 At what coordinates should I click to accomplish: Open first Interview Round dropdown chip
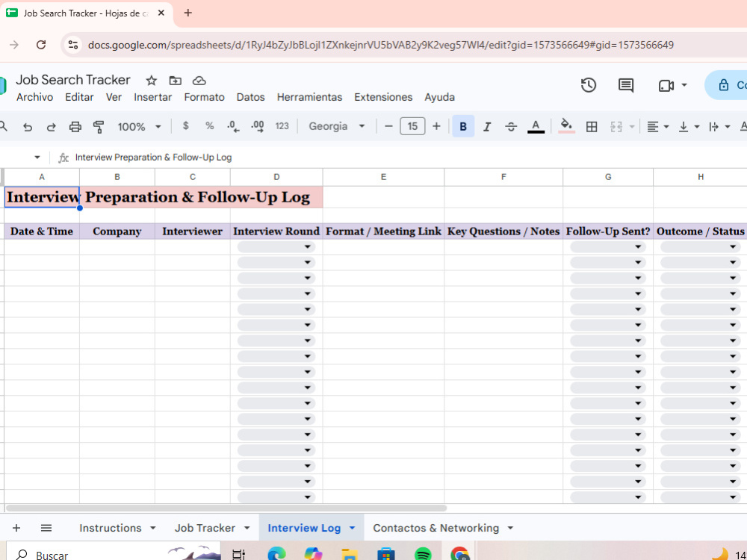[x=276, y=246]
